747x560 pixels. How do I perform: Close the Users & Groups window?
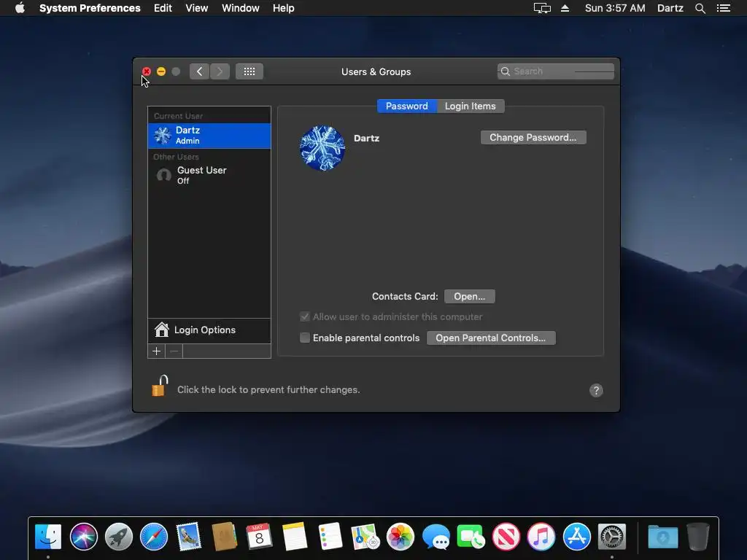tap(146, 71)
